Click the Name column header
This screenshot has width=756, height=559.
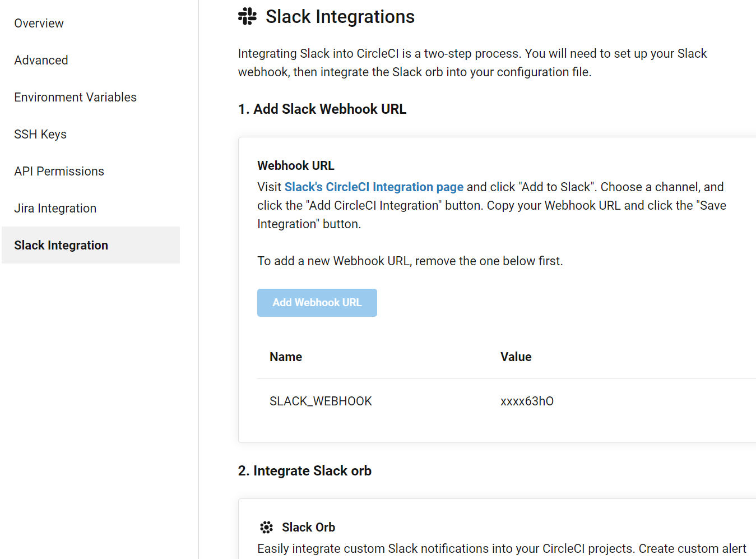285,357
